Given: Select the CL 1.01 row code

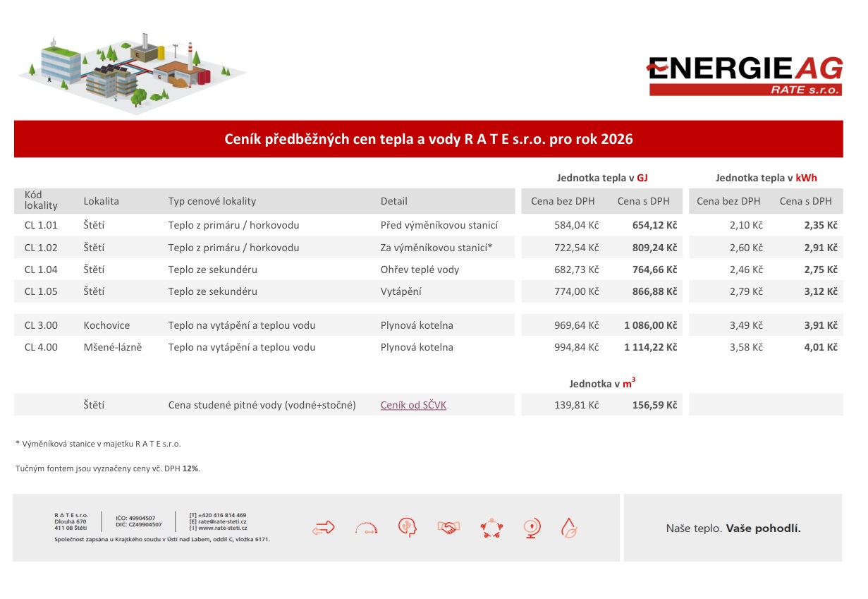Looking at the screenshot, I should coord(41,226).
